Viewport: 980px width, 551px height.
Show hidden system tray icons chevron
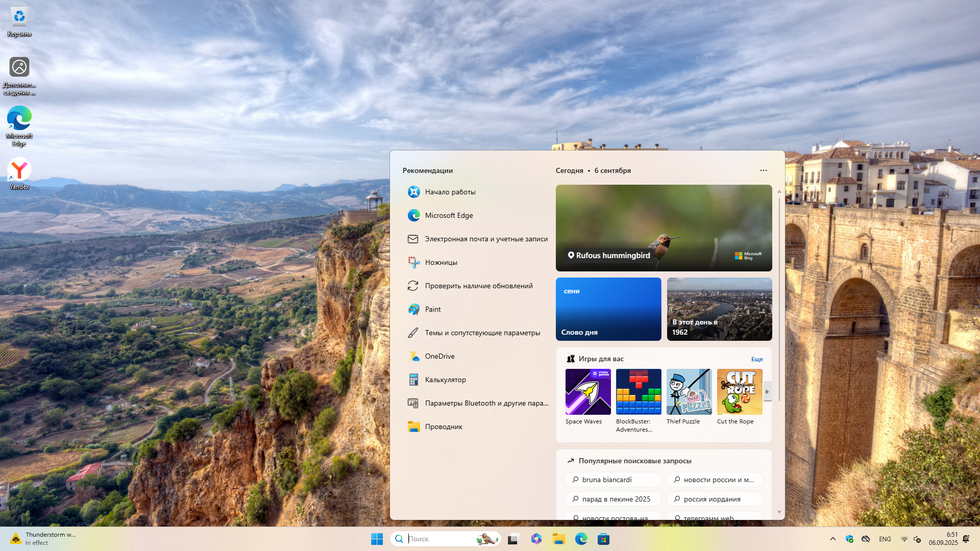(x=832, y=539)
